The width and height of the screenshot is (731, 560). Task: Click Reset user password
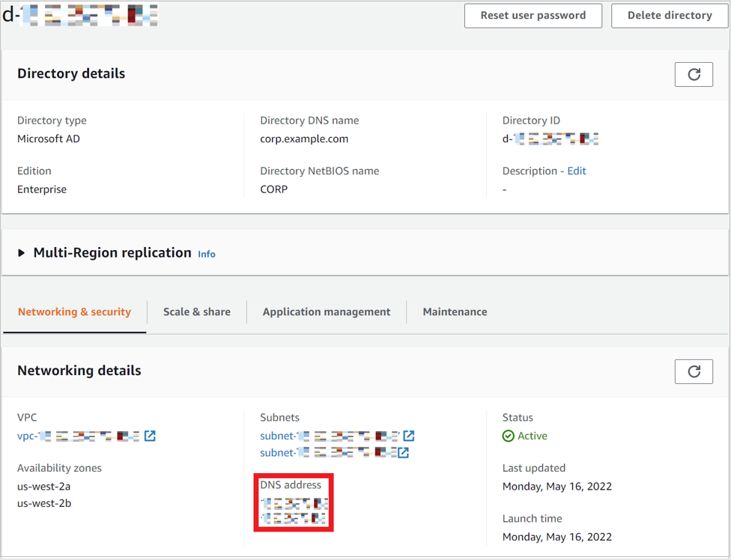pyautogui.click(x=533, y=15)
